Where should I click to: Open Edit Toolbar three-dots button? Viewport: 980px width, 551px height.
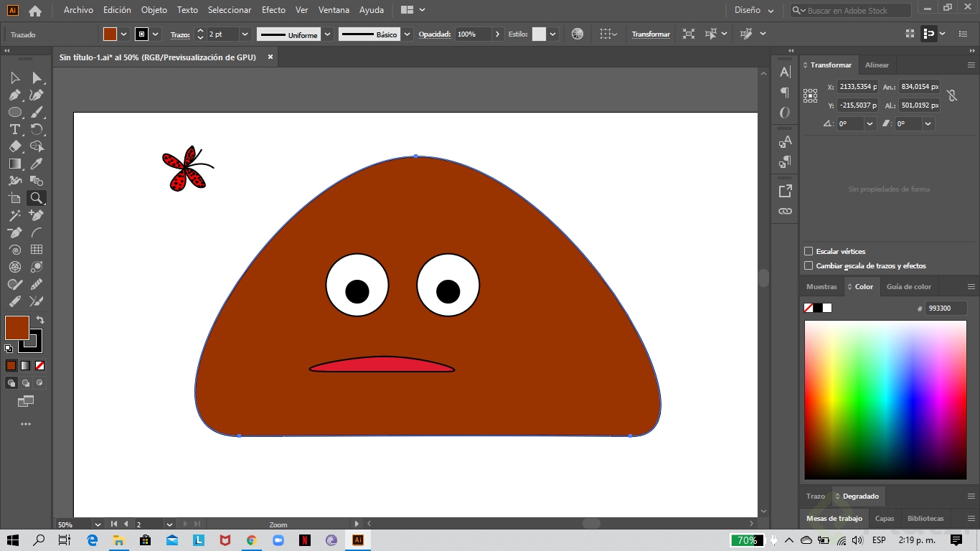tap(26, 424)
